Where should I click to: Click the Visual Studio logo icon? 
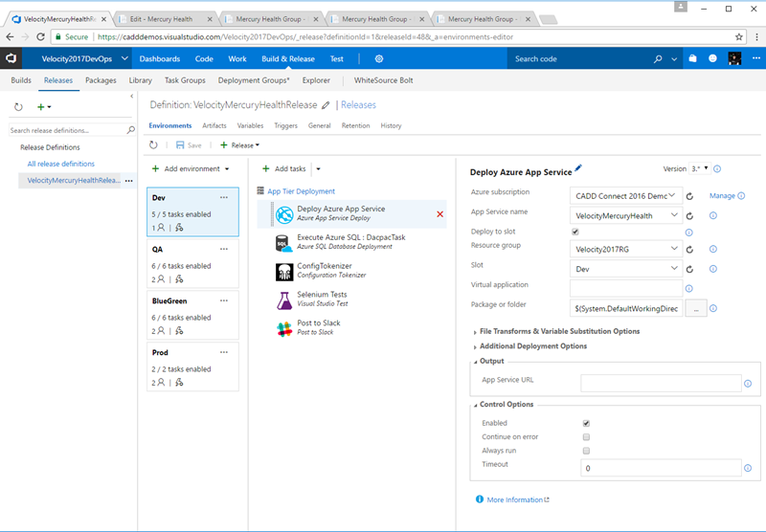click(11, 58)
